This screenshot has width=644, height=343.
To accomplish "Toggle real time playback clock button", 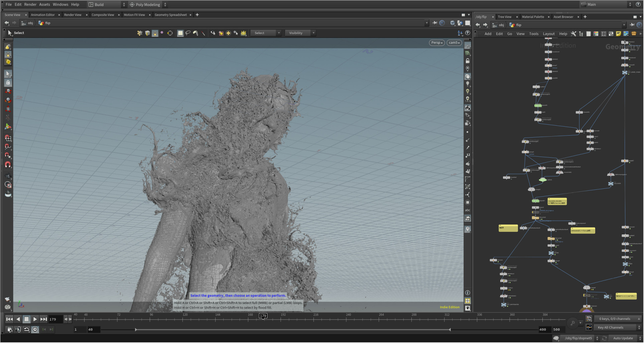I will click(35, 330).
